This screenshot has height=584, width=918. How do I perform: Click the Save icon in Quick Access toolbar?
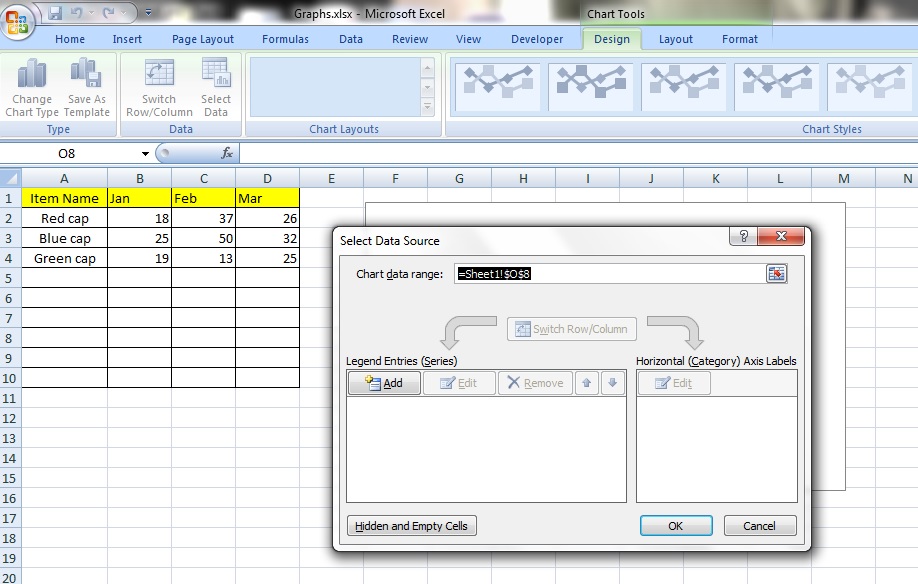(55, 13)
